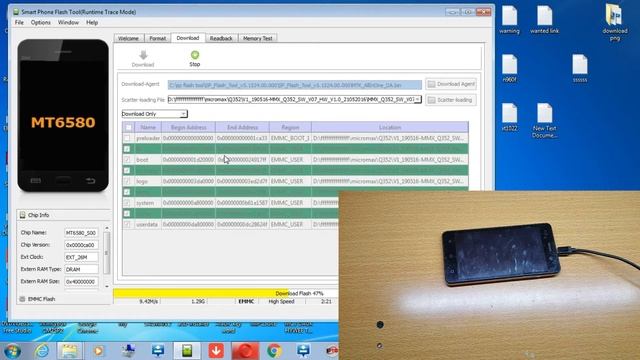Screen dimensions: 640x360
Task: Click the Extern RAM Type field DRAM
Action: (81, 269)
